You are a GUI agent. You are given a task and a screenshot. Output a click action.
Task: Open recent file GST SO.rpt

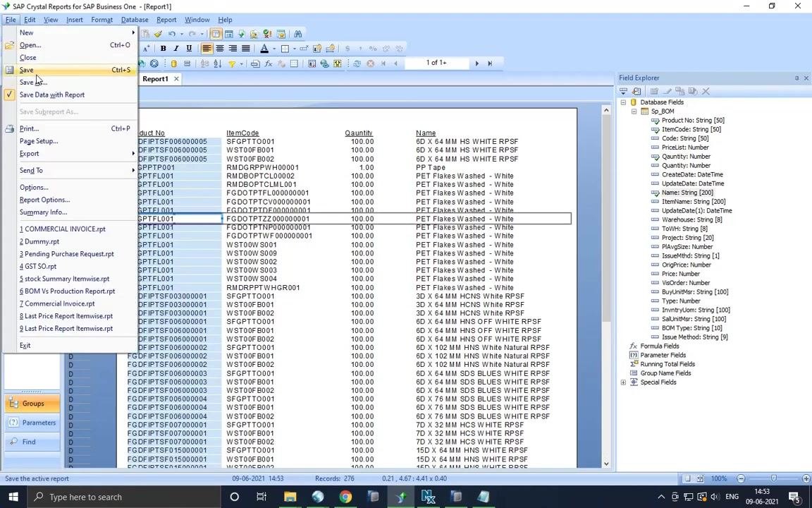tap(70, 267)
